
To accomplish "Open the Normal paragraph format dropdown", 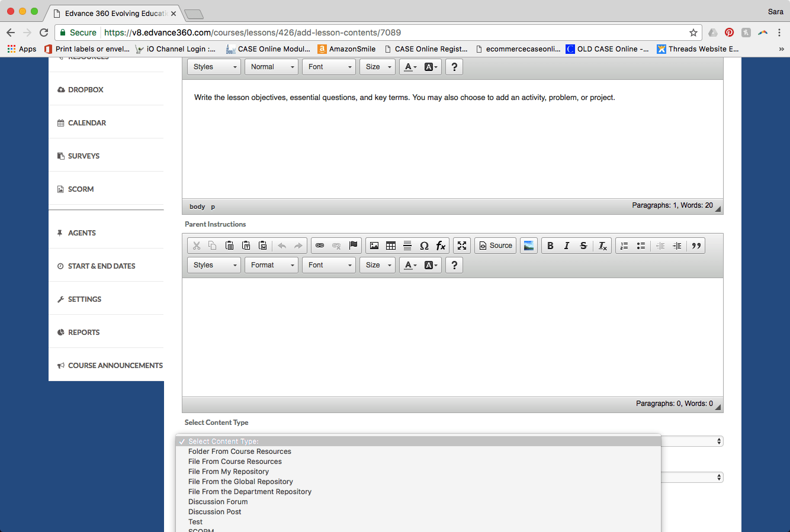I will pos(272,67).
